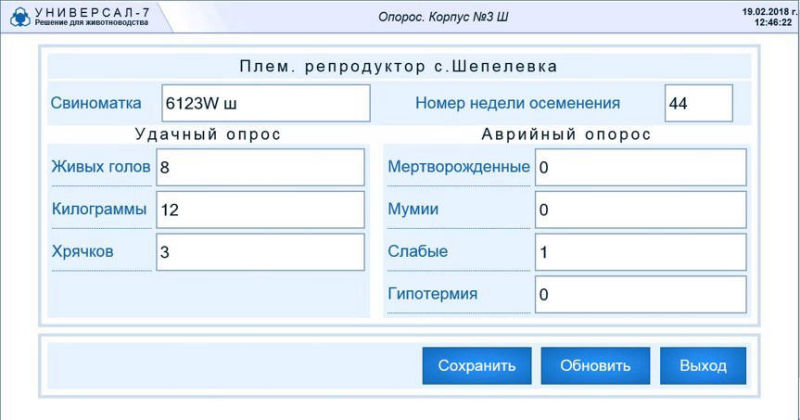
Task: Focus the insemination week number field showing 44
Action: (698, 103)
